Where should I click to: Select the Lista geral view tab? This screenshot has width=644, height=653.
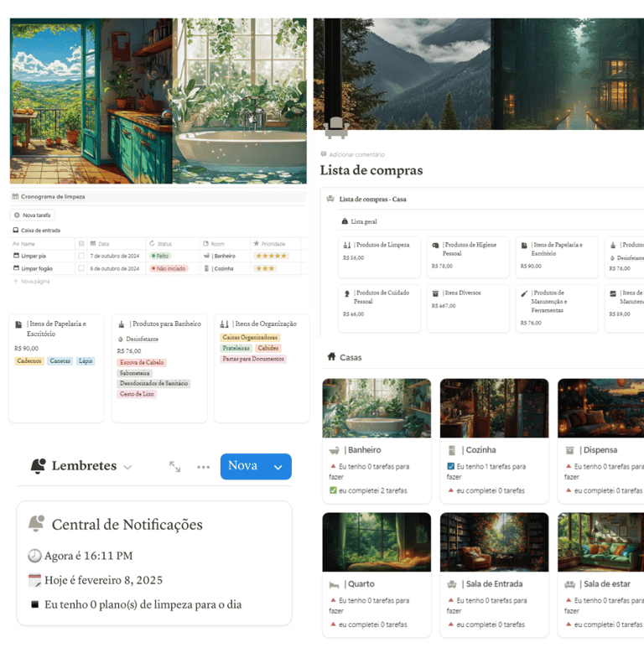(x=360, y=221)
